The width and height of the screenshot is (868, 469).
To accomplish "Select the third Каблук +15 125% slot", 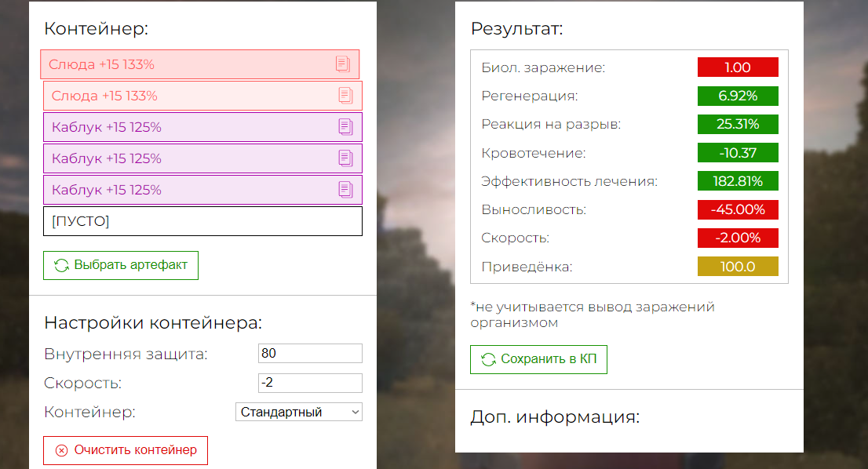I will 202,190.
